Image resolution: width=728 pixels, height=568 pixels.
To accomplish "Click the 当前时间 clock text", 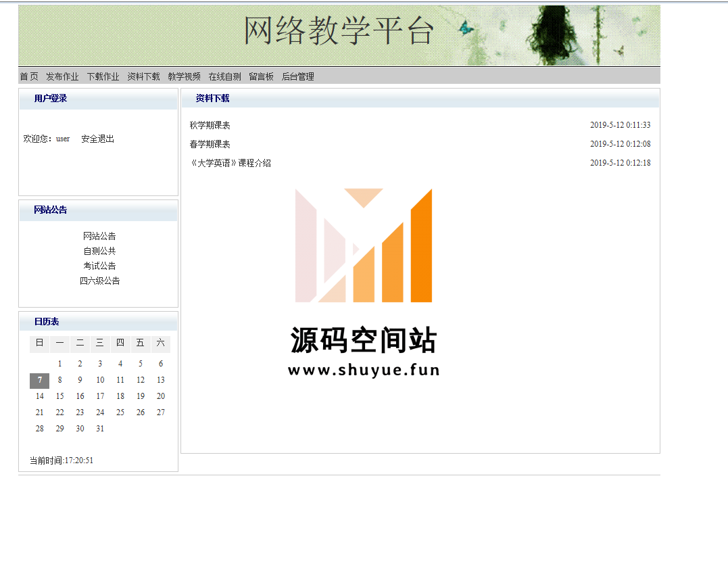I will tap(62, 460).
